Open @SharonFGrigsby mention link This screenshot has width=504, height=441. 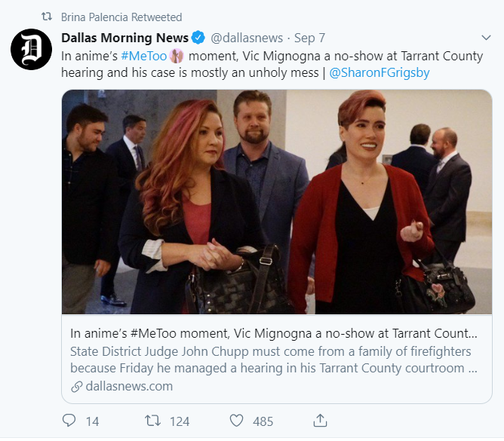pos(380,72)
